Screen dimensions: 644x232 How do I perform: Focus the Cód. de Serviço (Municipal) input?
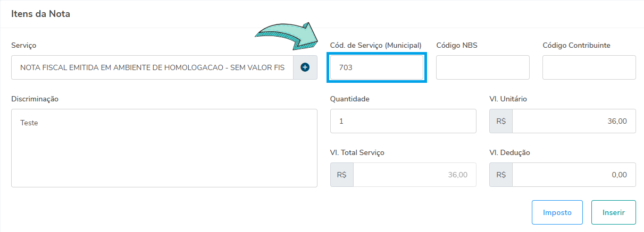pos(377,67)
